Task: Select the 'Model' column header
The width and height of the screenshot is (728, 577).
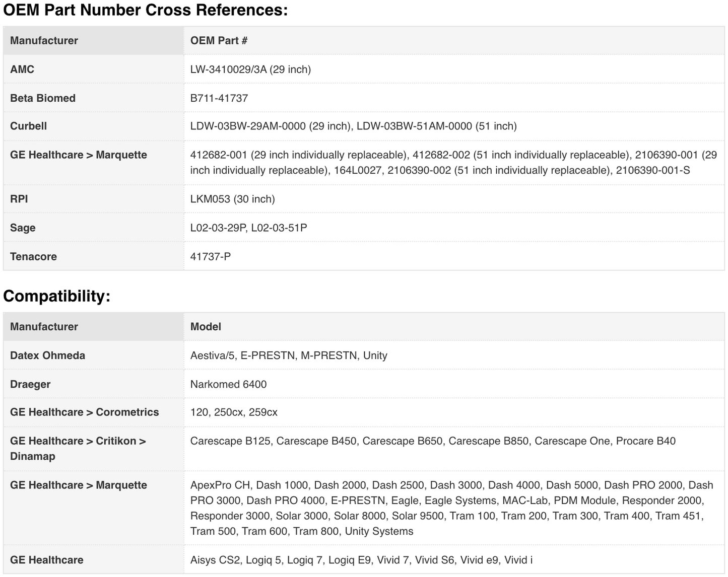Action: [x=454, y=327]
